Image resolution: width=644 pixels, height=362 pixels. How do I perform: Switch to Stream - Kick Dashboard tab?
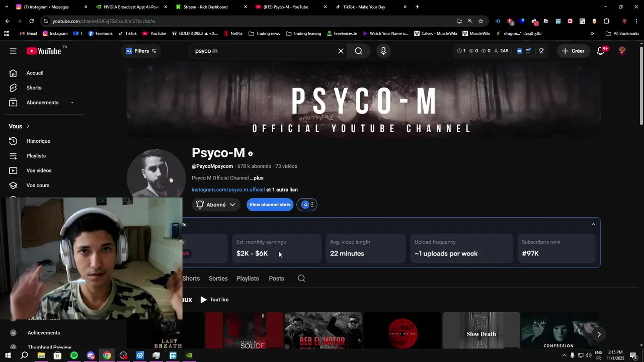(x=211, y=7)
